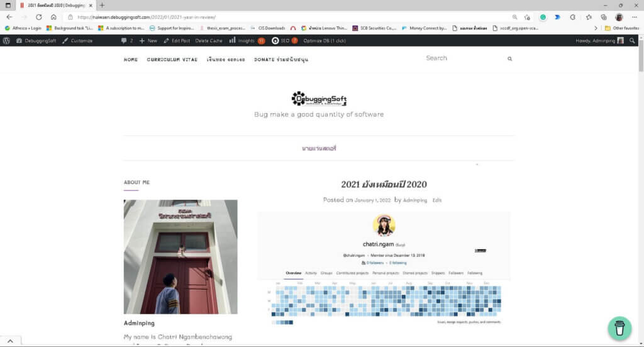The width and height of the screenshot is (644, 347).
Task: Open the New content menu in the admin bar
Action: pos(148,41)
